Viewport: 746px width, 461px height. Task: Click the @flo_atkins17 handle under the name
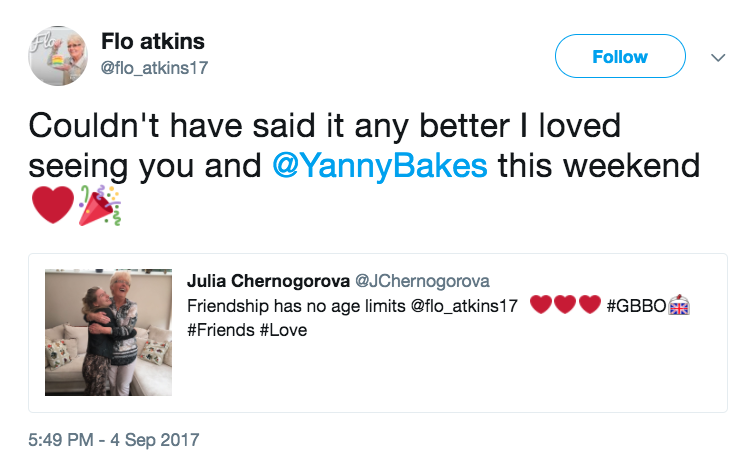[155, 67]
